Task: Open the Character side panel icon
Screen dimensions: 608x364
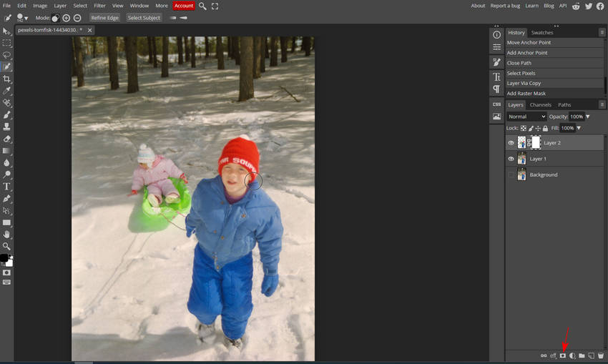Action: point(496,77)
